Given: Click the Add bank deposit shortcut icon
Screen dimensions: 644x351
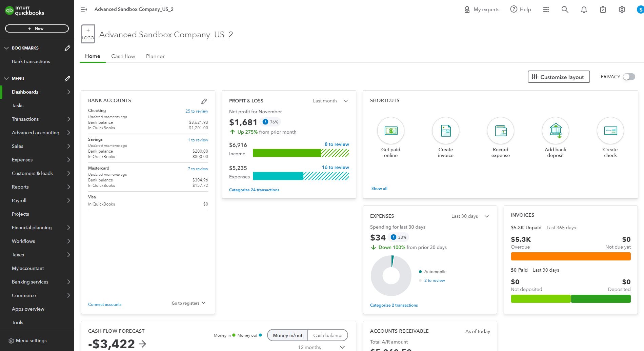Looking at the screenshot, I should pos(556,131).
